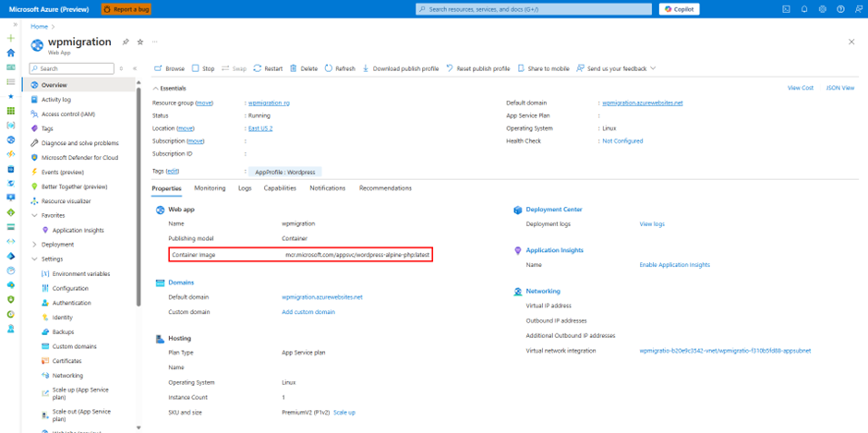Open Environment variables
This screenshot has height=433, width=868.
click(x=82, y=274)
